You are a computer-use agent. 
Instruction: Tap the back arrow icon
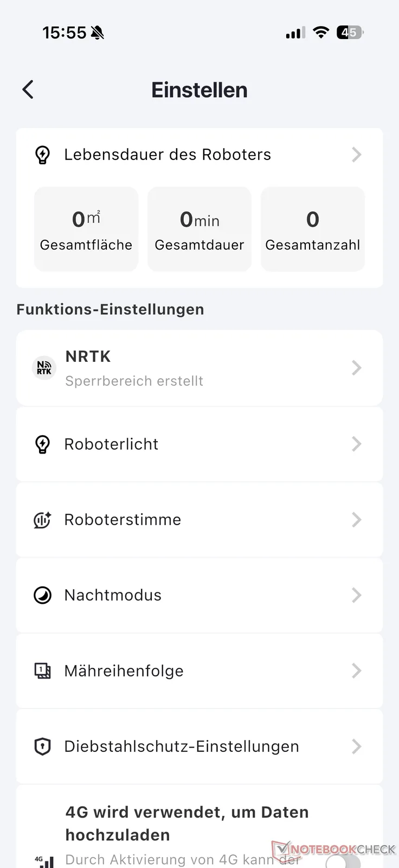(x=28, y=90)
